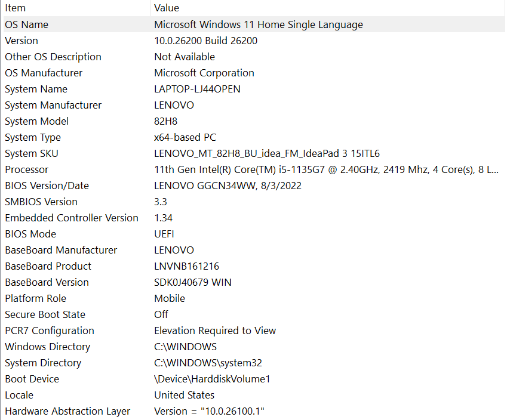
Task: Select Other OS Description row label
Action: click(53, 57)
